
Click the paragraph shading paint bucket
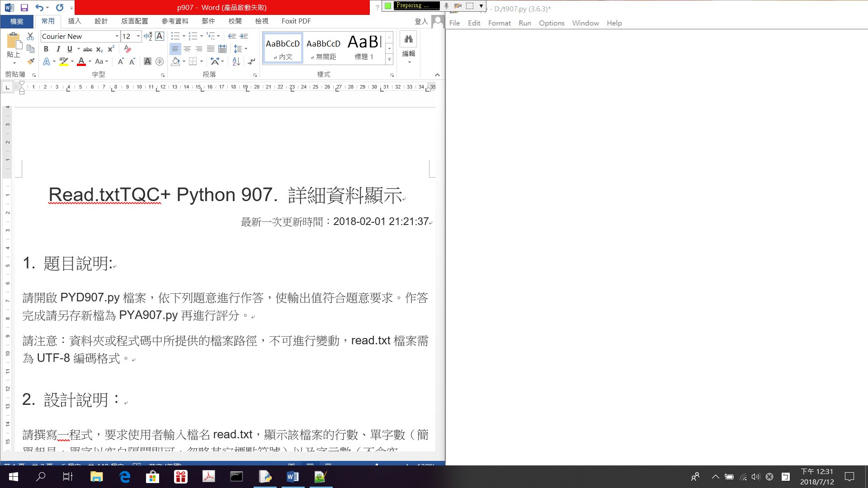[x=176, y=61]
